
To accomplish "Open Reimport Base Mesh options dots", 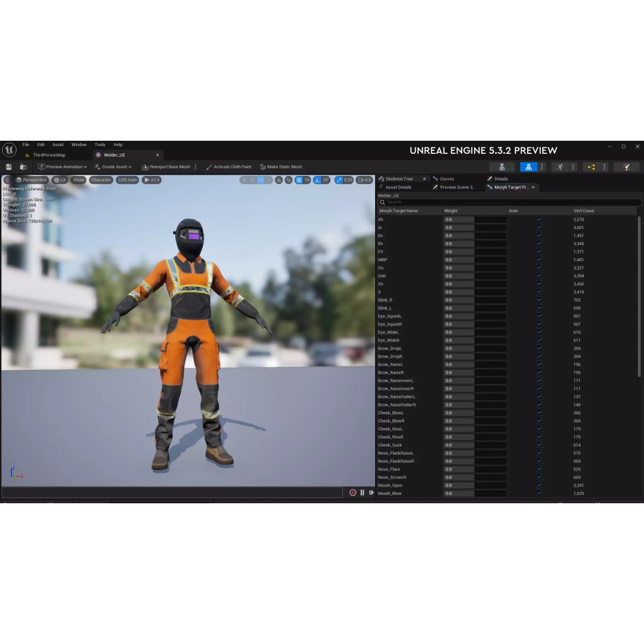I will [196, 167].
